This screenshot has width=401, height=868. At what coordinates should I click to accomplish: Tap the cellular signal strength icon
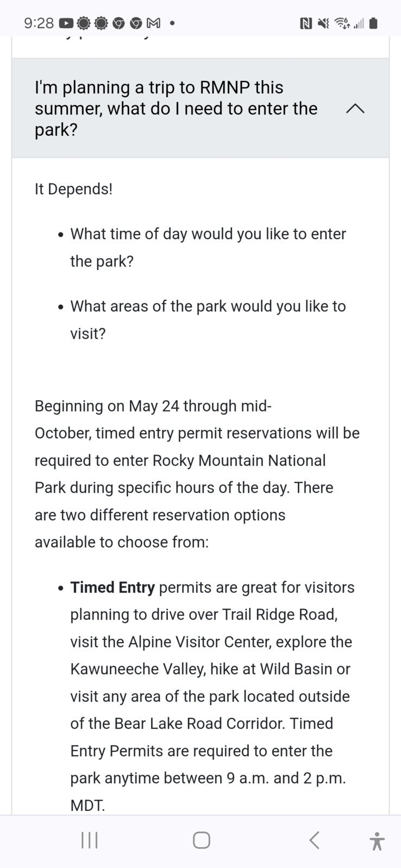click(359, 23)
